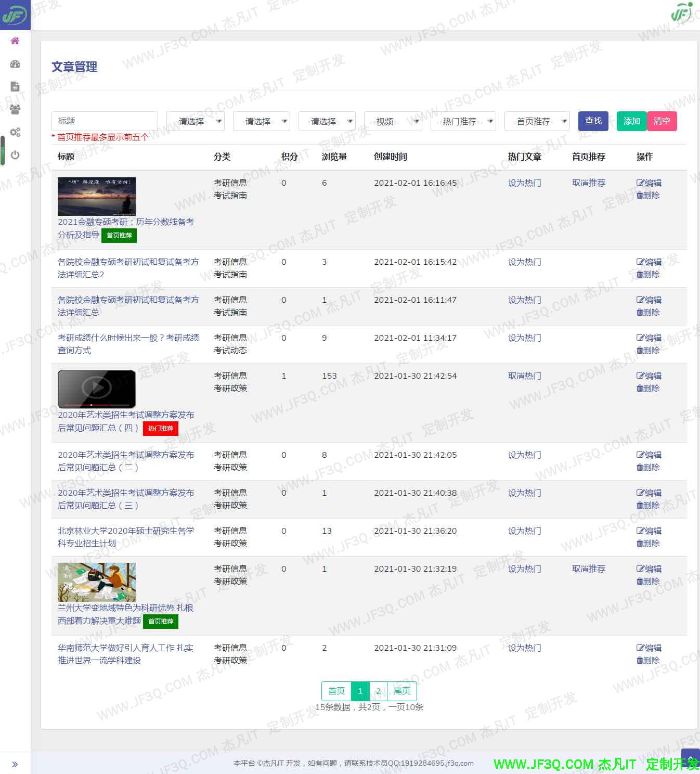Click the 添加 add button
Screen dimensions: 700x774
pyautogui.click(x=631, y=121)
